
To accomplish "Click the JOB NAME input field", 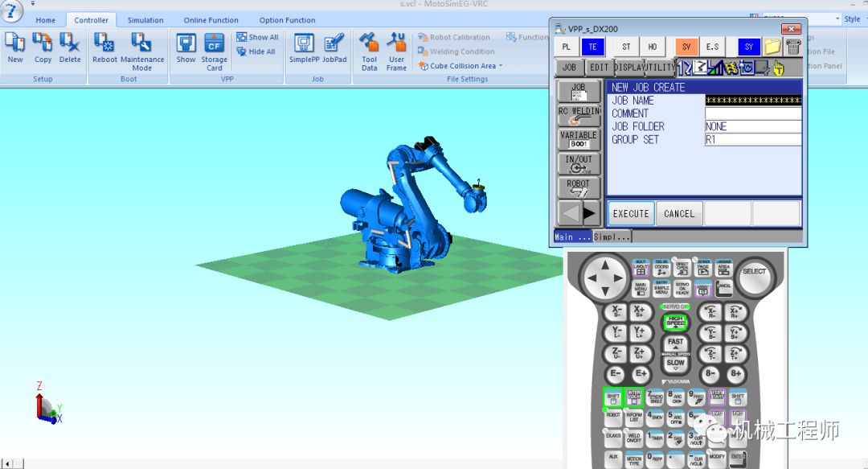I will pos(753,101).
